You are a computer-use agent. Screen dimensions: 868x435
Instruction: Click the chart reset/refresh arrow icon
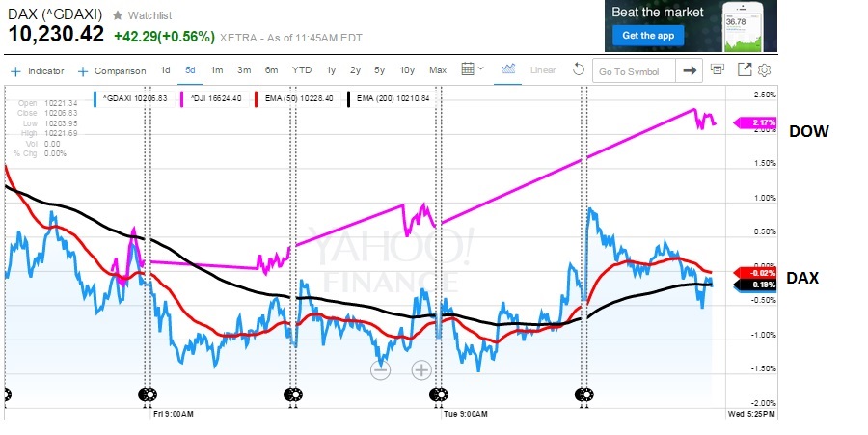(x=579, y=69)
